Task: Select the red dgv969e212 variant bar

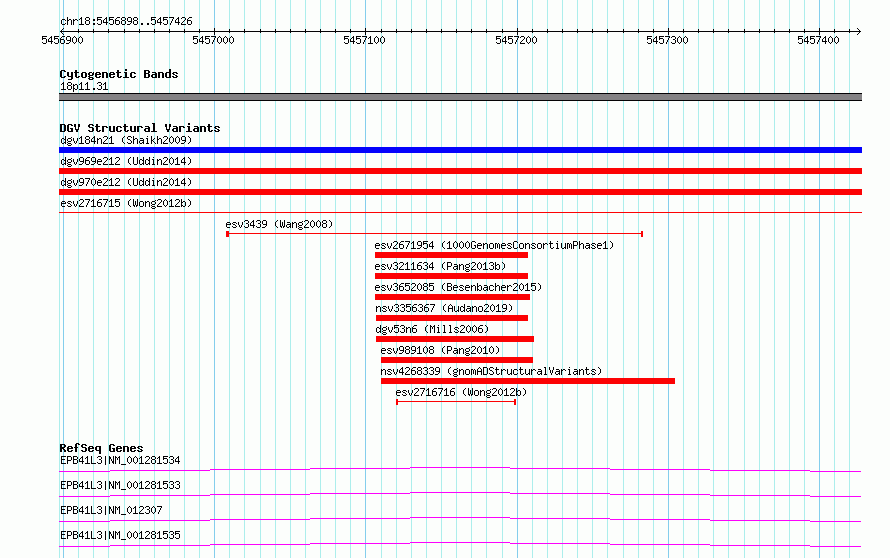Action: [460, 171]
